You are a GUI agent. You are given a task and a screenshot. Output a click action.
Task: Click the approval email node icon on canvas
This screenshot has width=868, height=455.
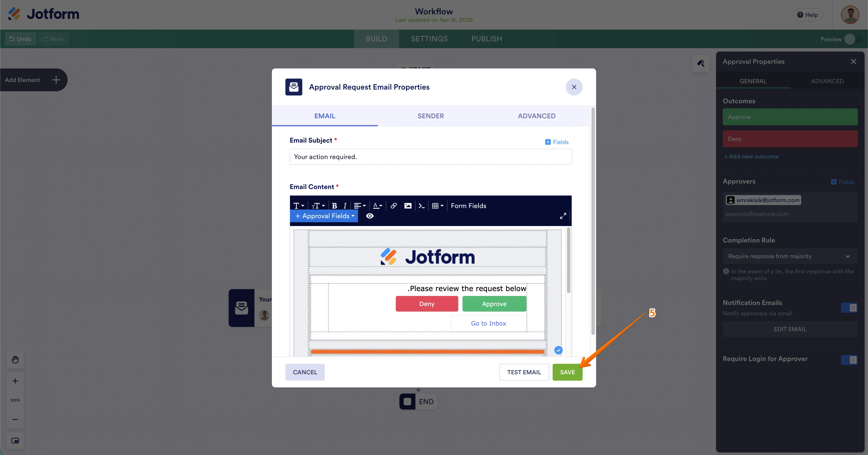[241, 308]
